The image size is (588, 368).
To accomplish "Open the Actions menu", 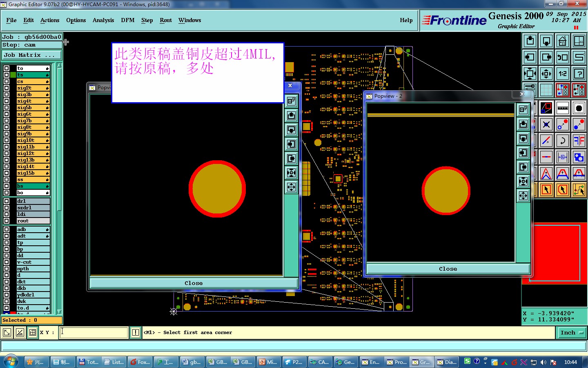I will click(x=50, y=20).
